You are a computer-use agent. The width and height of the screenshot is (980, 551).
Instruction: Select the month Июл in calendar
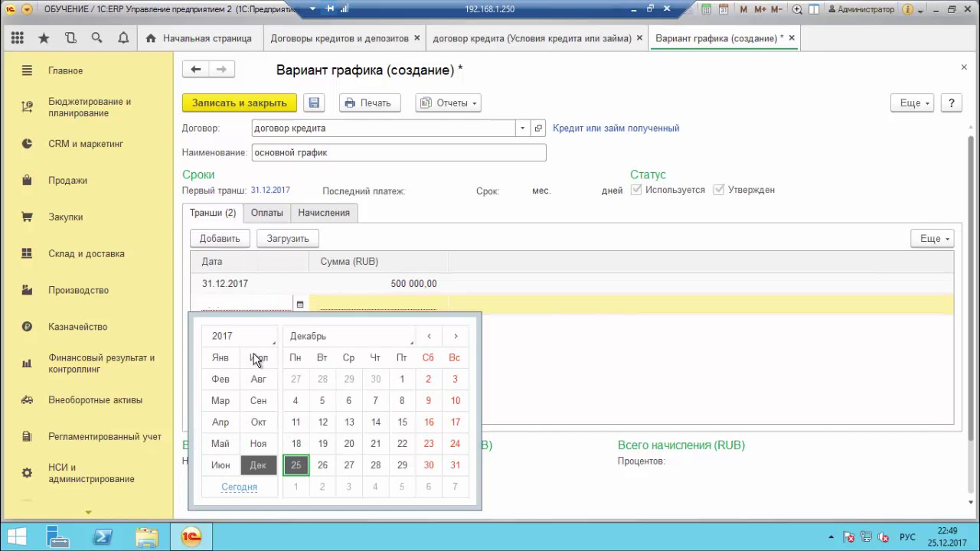tap(259, 358)
